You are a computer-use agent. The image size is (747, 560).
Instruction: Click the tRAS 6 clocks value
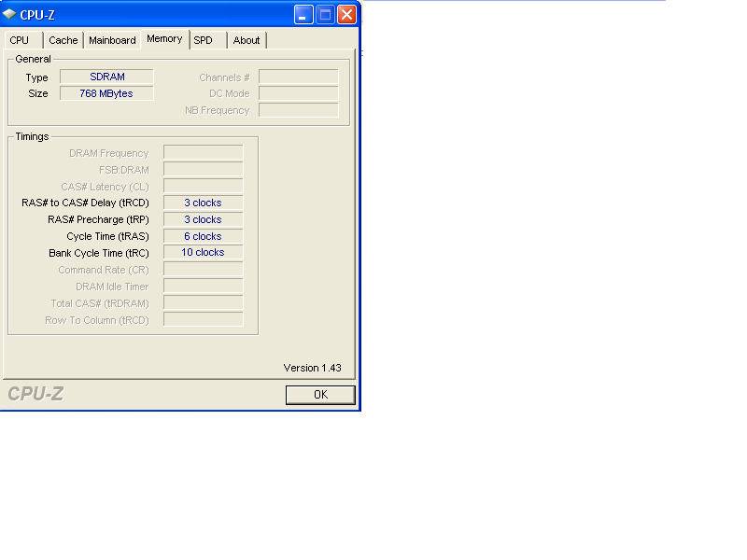[203, 236]
